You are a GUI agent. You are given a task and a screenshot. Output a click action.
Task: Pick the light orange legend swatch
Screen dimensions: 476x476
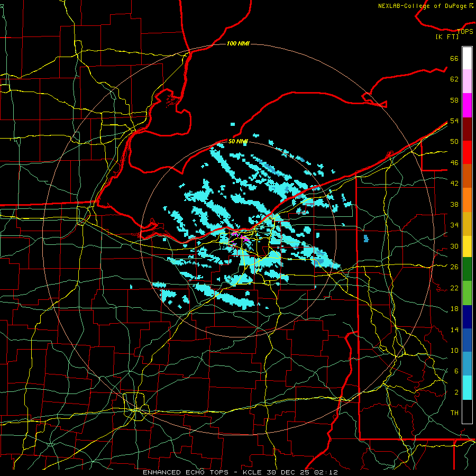click(x=467, y=200)
